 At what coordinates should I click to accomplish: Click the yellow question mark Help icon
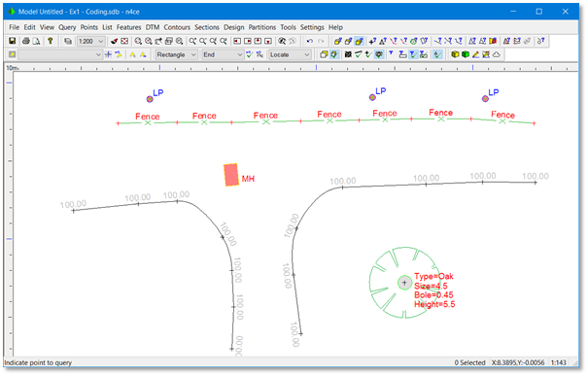point(50,41)
